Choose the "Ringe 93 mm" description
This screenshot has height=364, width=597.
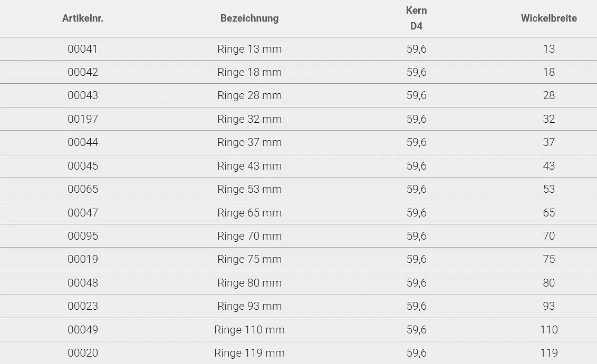coord(249,306)
